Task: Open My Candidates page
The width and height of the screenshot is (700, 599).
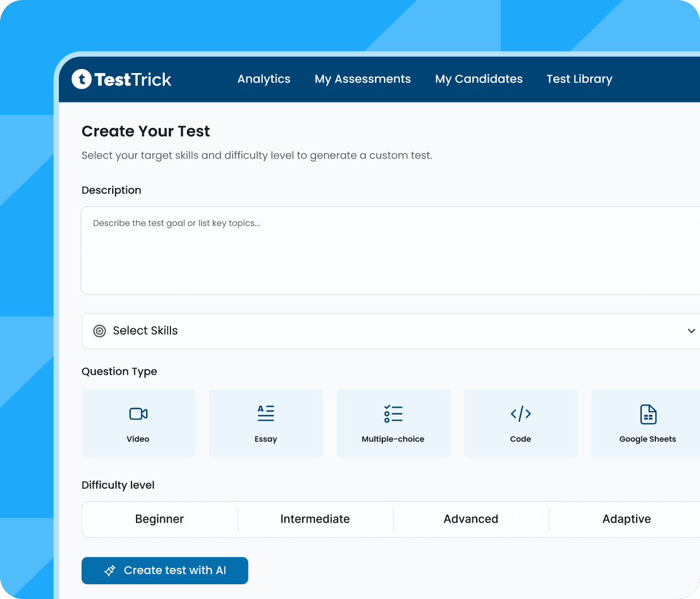Action: [x=479, y=79]
